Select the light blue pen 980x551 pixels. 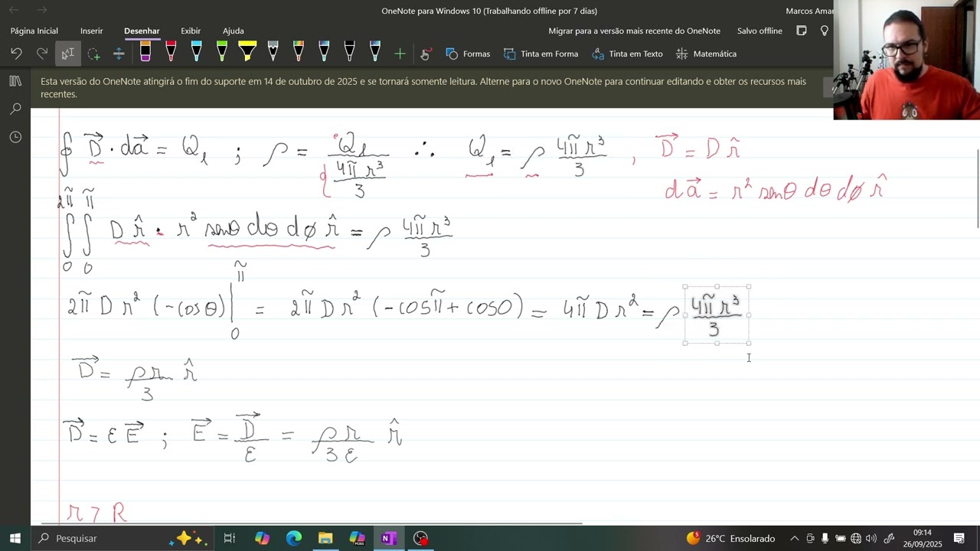coord(196,52)
